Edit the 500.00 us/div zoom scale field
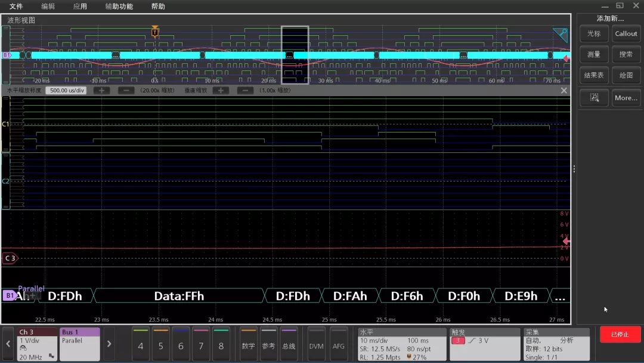 click(x=66, y=90)
